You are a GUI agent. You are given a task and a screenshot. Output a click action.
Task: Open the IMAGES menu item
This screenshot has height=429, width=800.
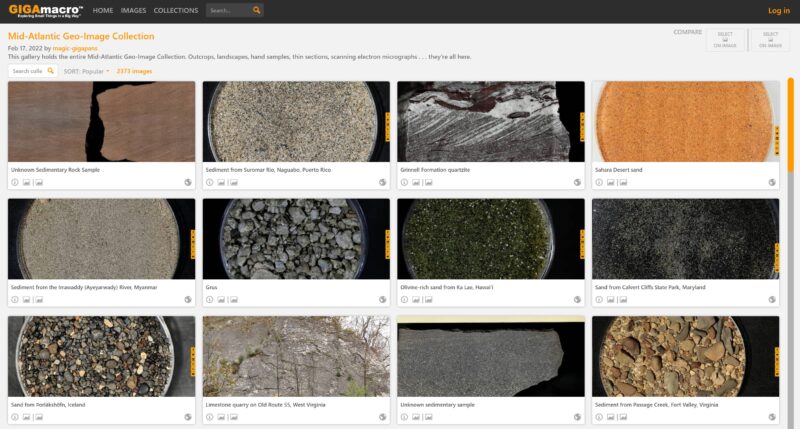pyautogui.click(x=133, y=11)
